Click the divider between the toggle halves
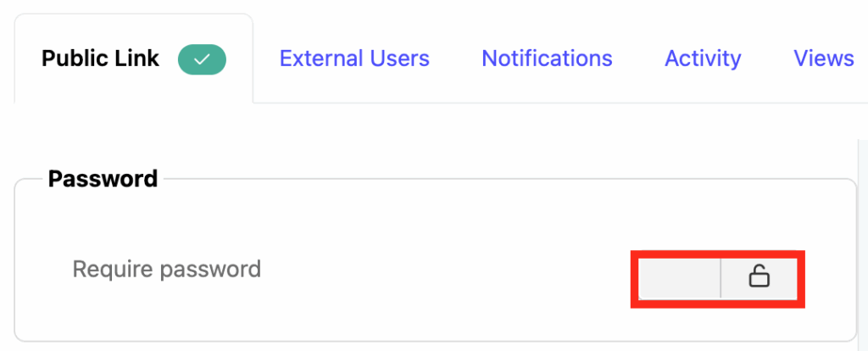 coord(721,276)
